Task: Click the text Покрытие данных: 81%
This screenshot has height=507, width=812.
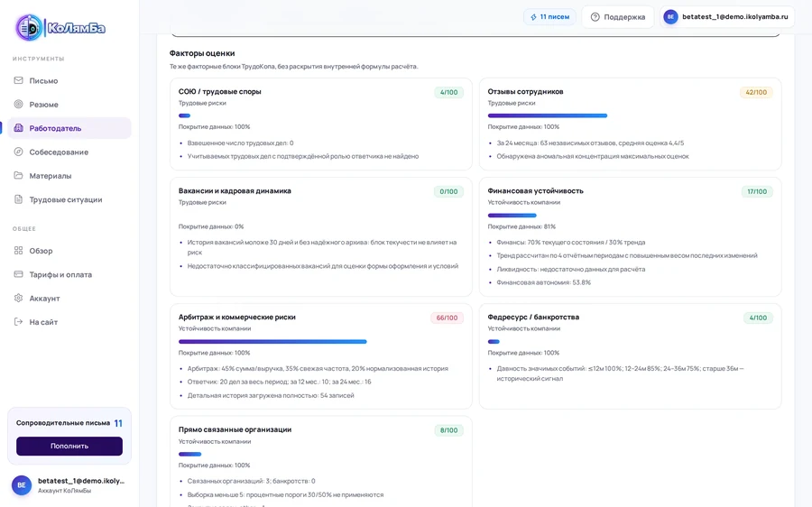Action: (521, 226)
